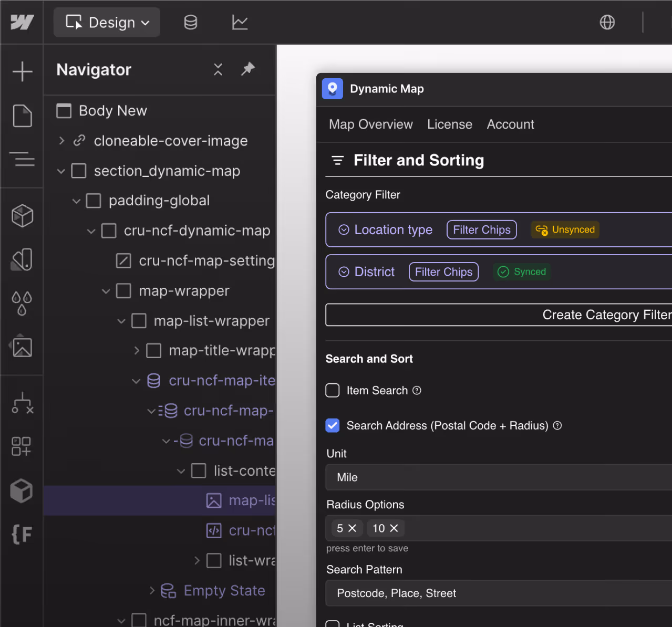Expand the Empty State tree node
This screenshot has height=627, width=672.
click(152, 591)
